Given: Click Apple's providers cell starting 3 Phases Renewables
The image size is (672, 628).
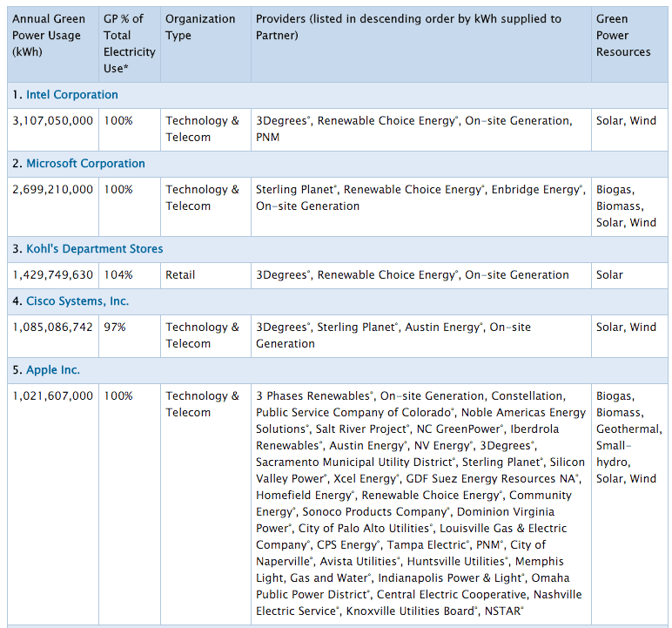Looking at the screenshot, I should coord(420,504).
